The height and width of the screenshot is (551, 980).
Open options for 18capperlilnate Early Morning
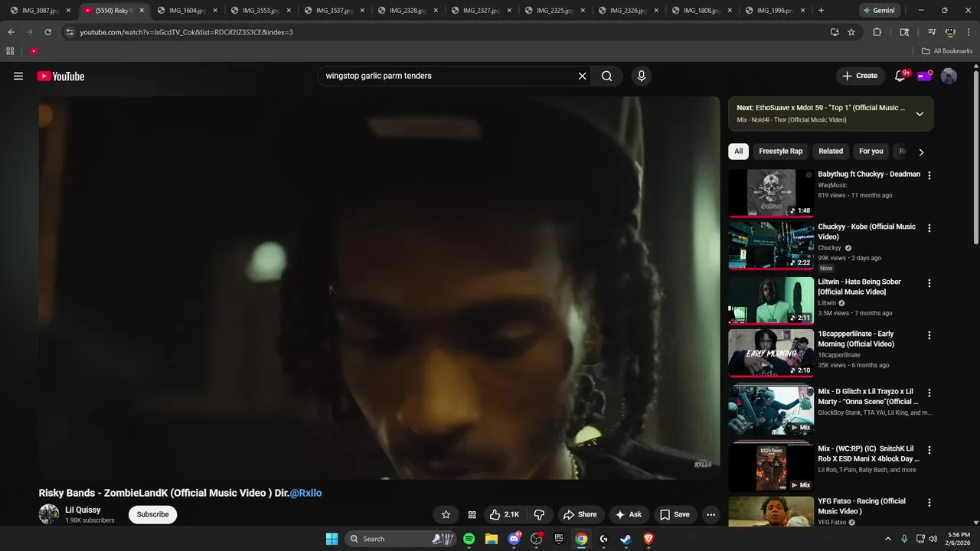pos(929,335)
